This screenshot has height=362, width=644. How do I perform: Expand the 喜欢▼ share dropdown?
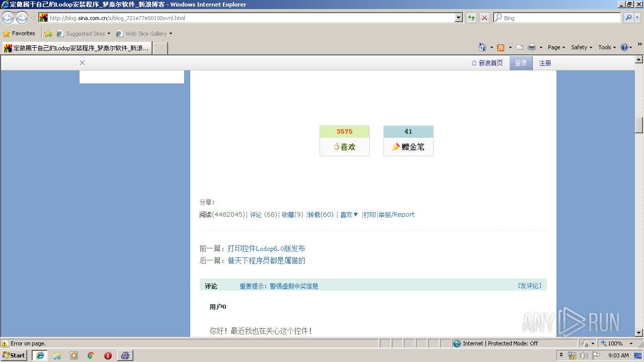pyautogui.click(x=349, y=215)
